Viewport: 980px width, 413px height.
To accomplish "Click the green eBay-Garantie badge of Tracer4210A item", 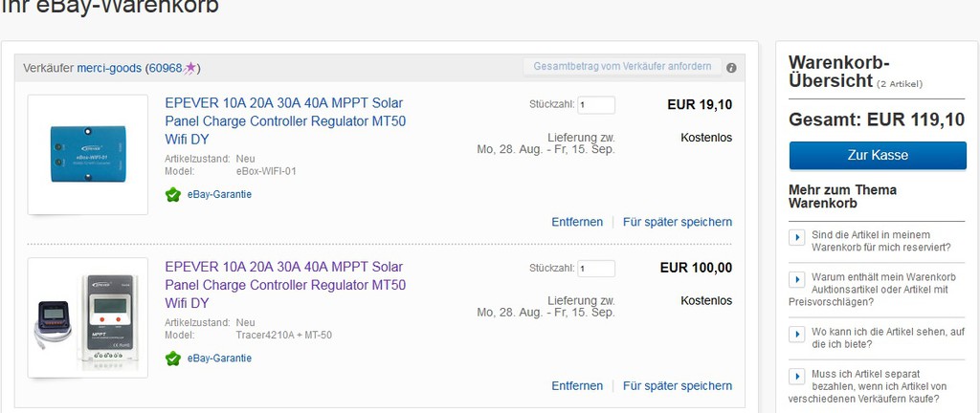I will click(173, 359).
